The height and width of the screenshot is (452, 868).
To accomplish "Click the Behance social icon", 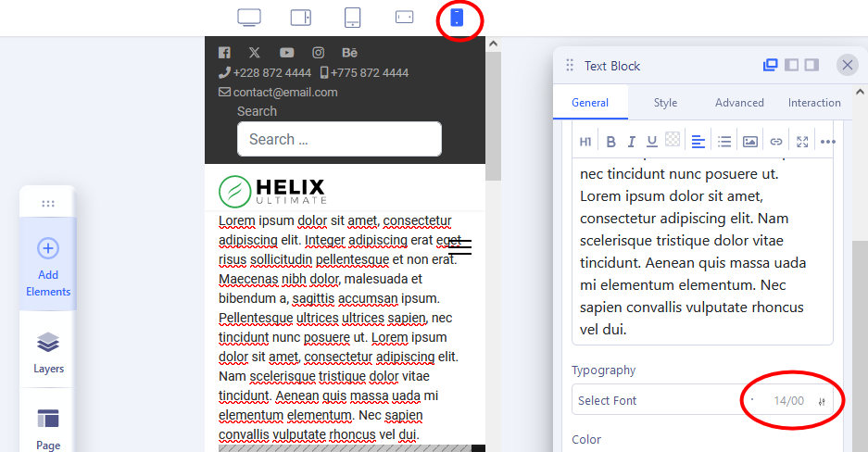I will pyautogui.click(x=349, y=53).
